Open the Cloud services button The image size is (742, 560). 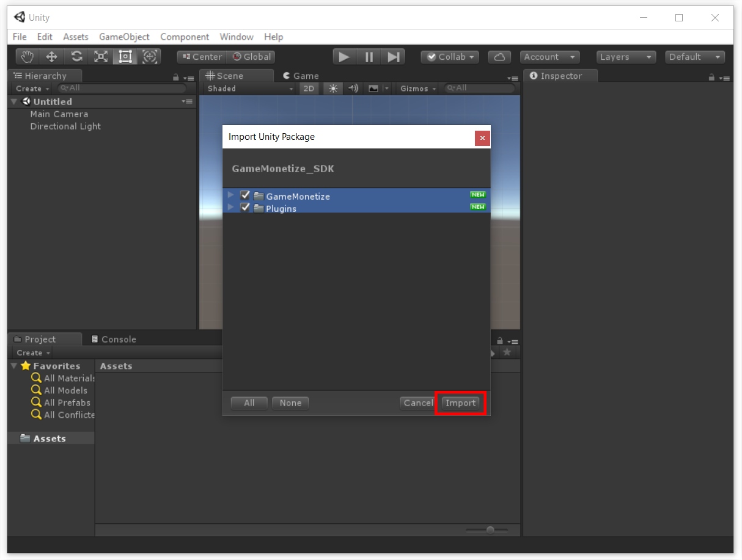pos(500,57)
